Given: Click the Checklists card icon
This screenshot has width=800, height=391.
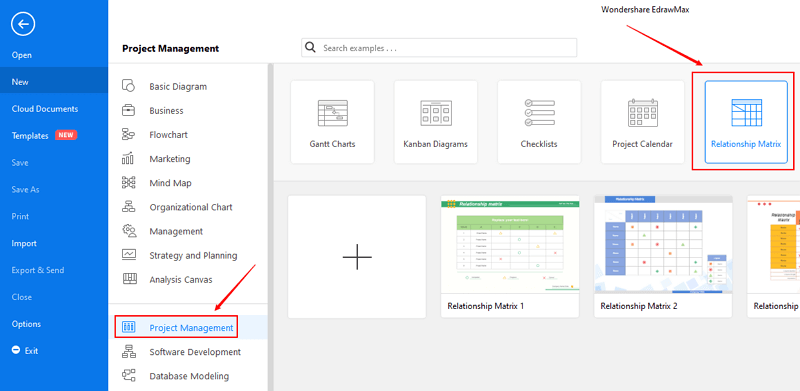Looking at the screenshot, I should 539,113.
